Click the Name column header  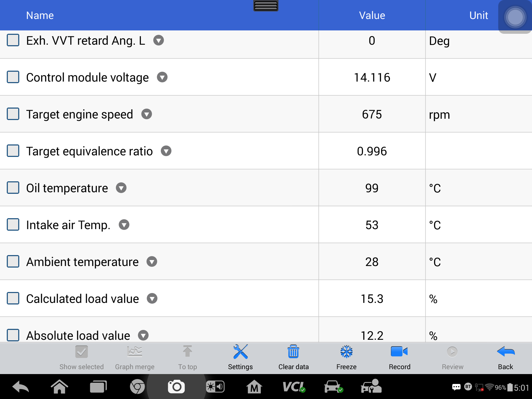[x=40, y=15]
